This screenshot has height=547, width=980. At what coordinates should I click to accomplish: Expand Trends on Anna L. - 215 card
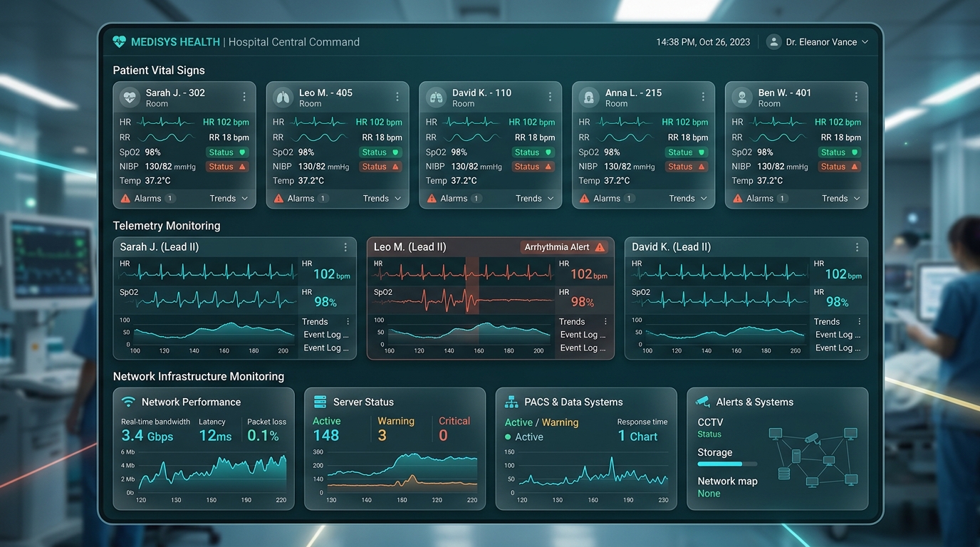coord(689,199)
